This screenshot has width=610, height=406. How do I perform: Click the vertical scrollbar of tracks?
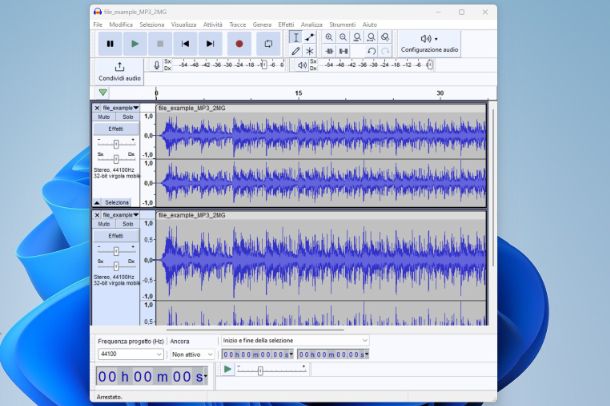[493, 187]
